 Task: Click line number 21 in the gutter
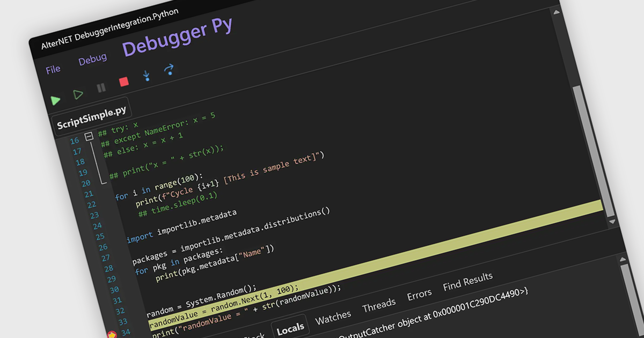click(88, 194)
